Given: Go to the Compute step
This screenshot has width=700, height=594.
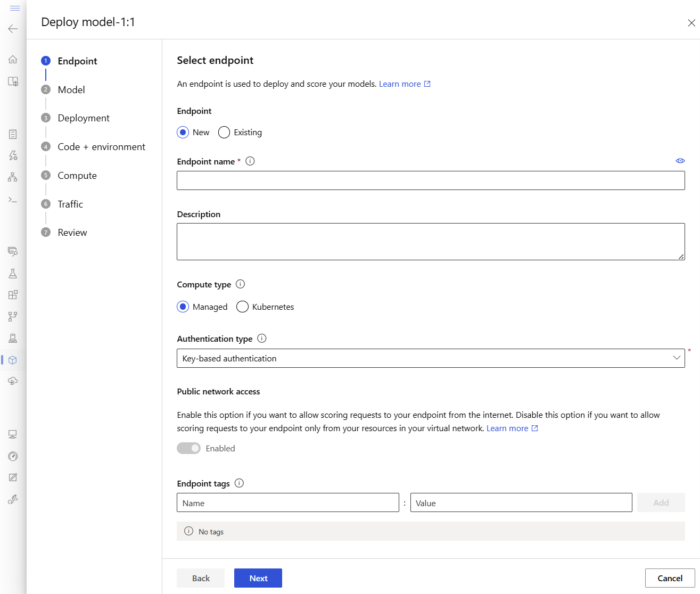Looking at the screenshot, I should point(77,176).
